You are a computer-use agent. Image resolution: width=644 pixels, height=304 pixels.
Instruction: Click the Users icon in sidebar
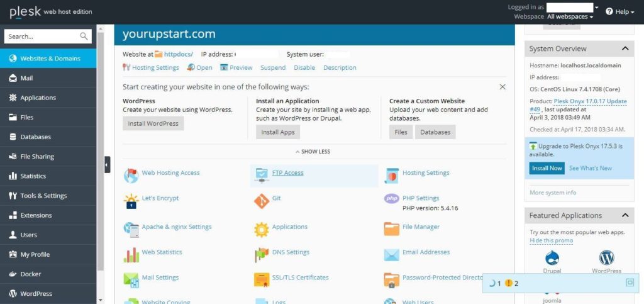(13, 235)
